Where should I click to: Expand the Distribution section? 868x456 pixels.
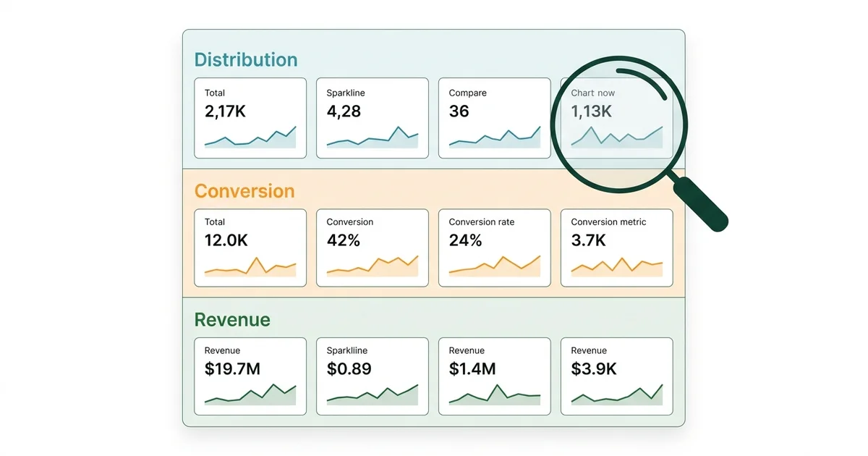[x=246, y=59]
